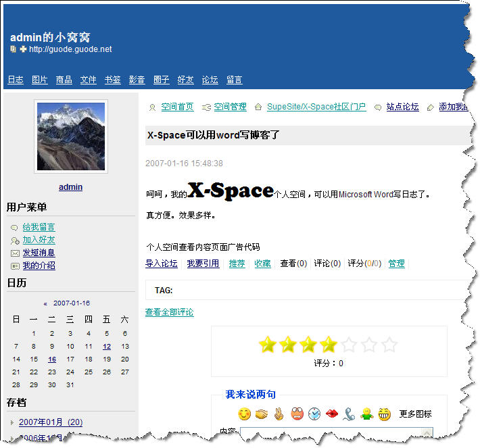Click the 管理 link under the post
The height and width of the screenshot is (448, 480).
(x=396, y=264)
